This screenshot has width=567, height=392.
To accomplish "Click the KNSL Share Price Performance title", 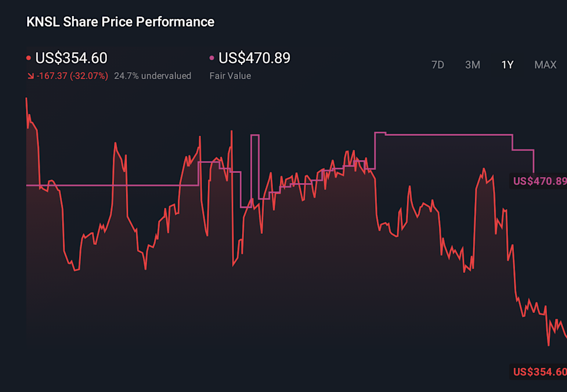I will coord(120,22).
